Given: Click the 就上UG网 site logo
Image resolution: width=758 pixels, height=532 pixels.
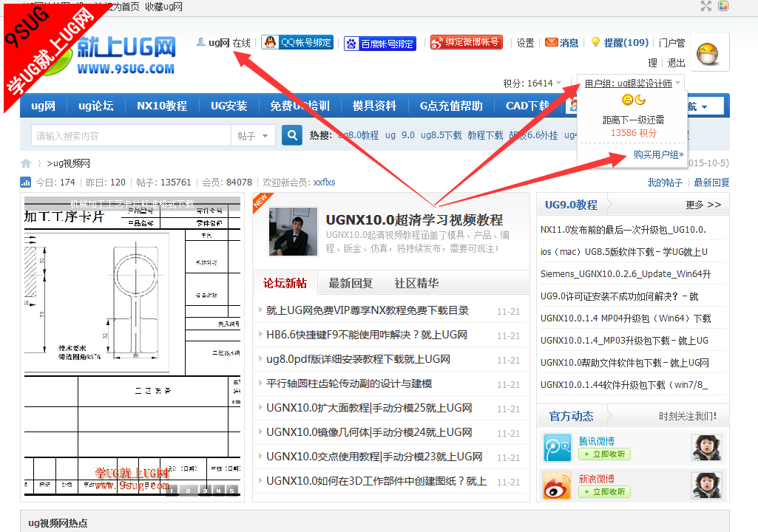Looking at the screenshot, I should [x=126, y=54].
